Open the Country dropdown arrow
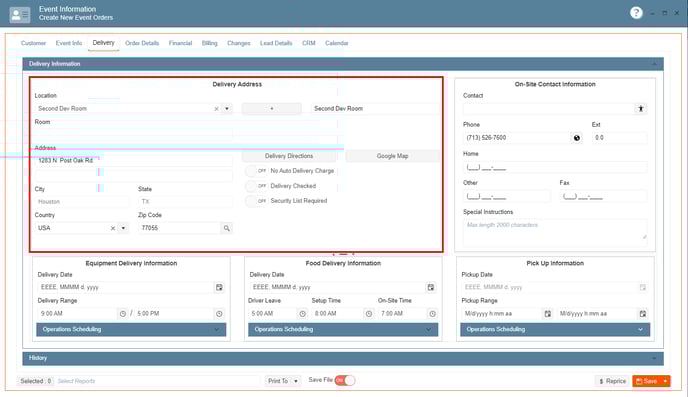This screenshot has width=688, height=397. (123, 228)
